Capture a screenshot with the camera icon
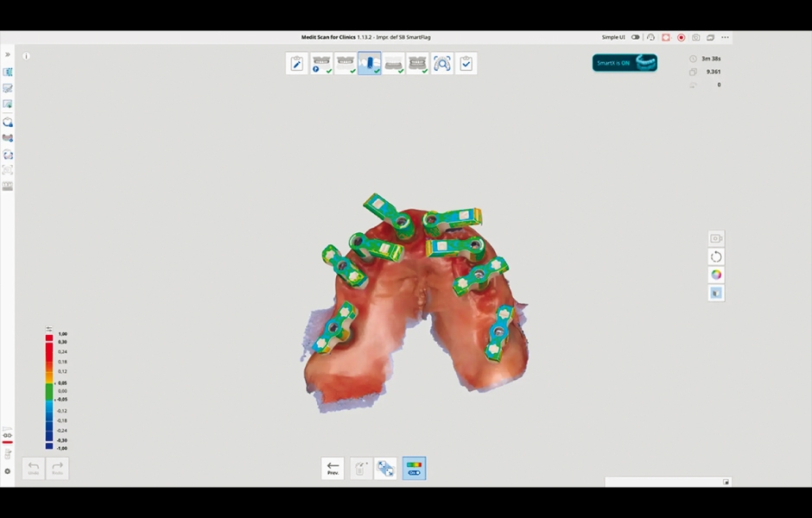The height and width of the screenshot is (518, 812). [715, 238]
